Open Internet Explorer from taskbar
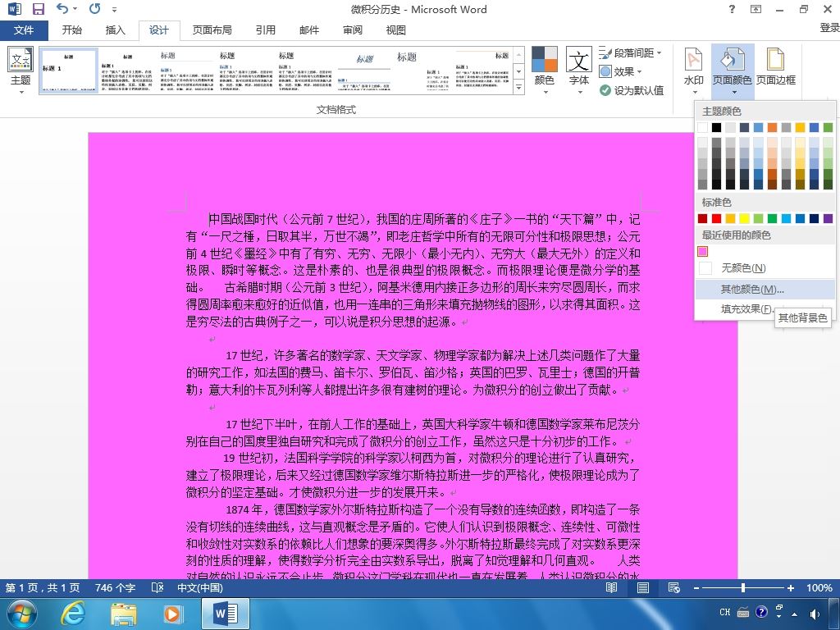840x630 pixels. [x=72, y=614]
